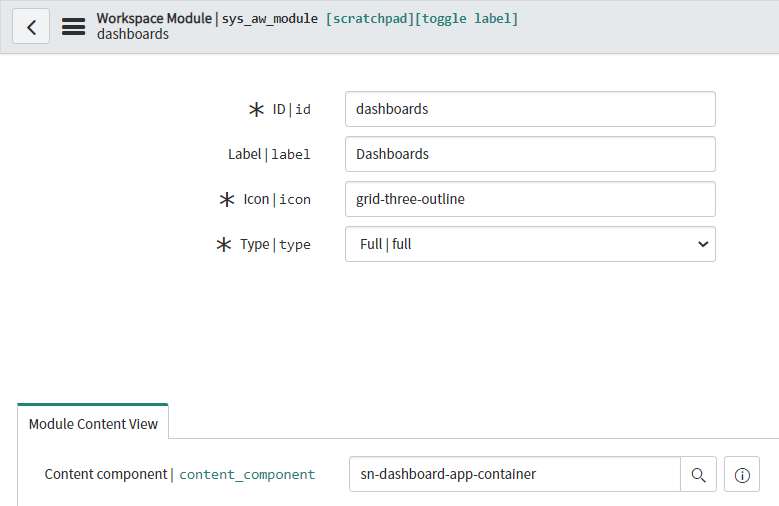Click the Label input field containing Dashboards
This screenshot has height=506, width=779.
[530, 154]
